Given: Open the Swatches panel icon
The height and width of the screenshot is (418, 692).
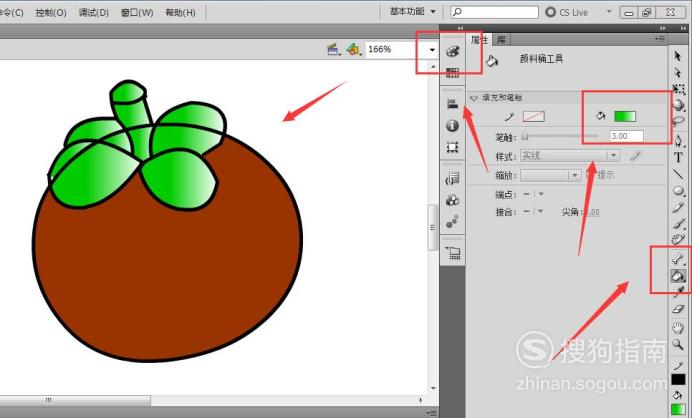Looking at the screenshot, I should pyautogui.click(x=452, y=72).
